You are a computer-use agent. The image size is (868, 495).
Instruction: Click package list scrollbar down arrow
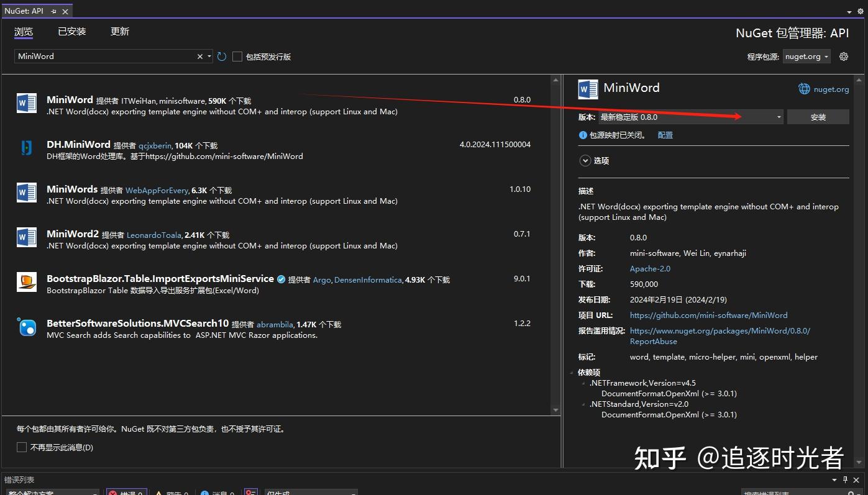pyautogui.click(x=555, y=411)
